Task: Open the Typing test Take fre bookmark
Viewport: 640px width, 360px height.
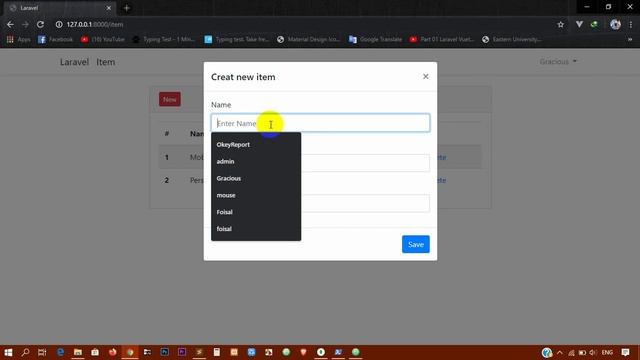Action: coord(237,39)
